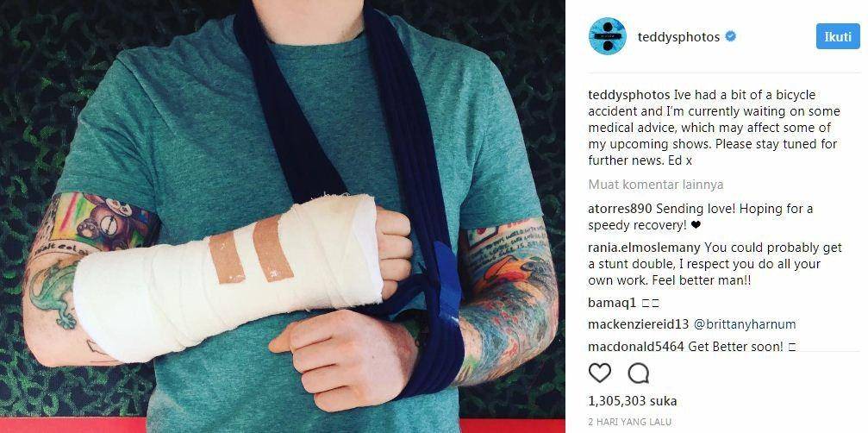Image resolution: width=868 pixels, height=433 pixels.
Task: Click the 2 HARI YANG LALU timestamp
Action: click(629, 422)
